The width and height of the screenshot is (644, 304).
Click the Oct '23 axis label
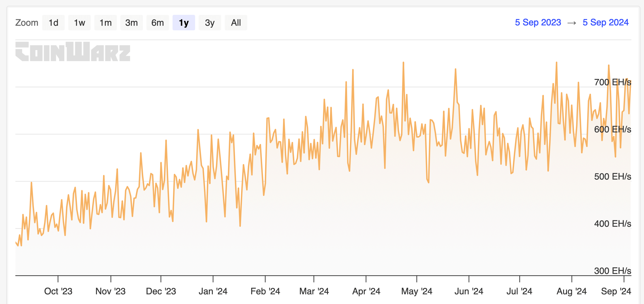pos(58,291)
